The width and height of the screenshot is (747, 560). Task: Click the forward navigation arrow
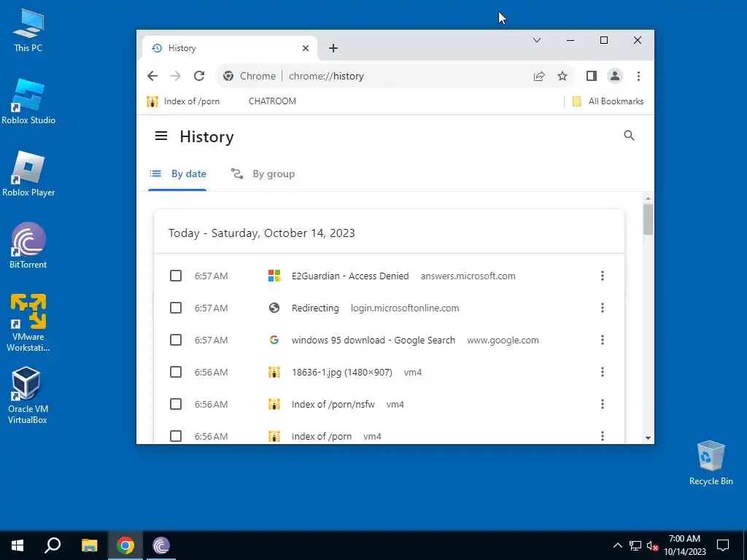pyautogui.click(x=176, y=76)
